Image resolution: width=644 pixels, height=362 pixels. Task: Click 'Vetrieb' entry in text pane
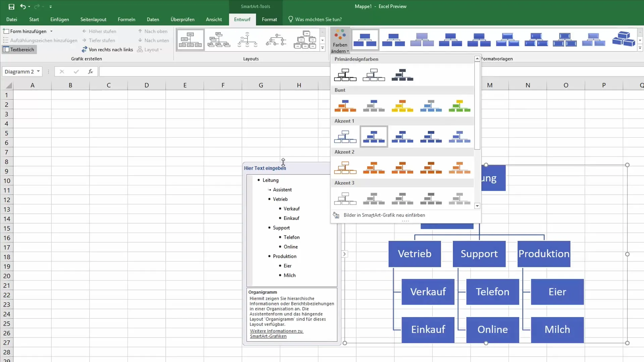280,199
